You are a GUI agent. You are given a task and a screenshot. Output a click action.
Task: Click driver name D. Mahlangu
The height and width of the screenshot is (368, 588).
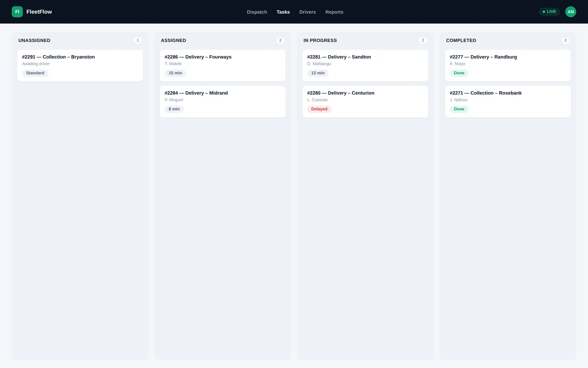pyautogui.click(x=319, y=64)
